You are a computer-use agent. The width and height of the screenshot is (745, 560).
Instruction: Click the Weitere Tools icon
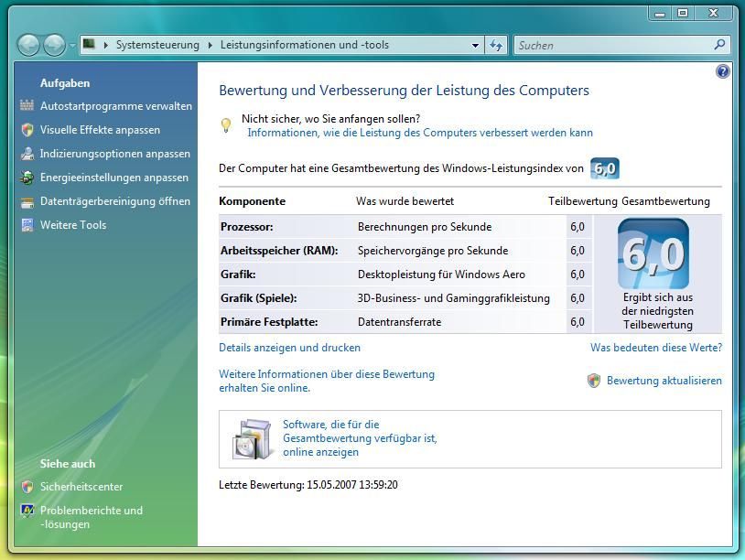(27, 225)
